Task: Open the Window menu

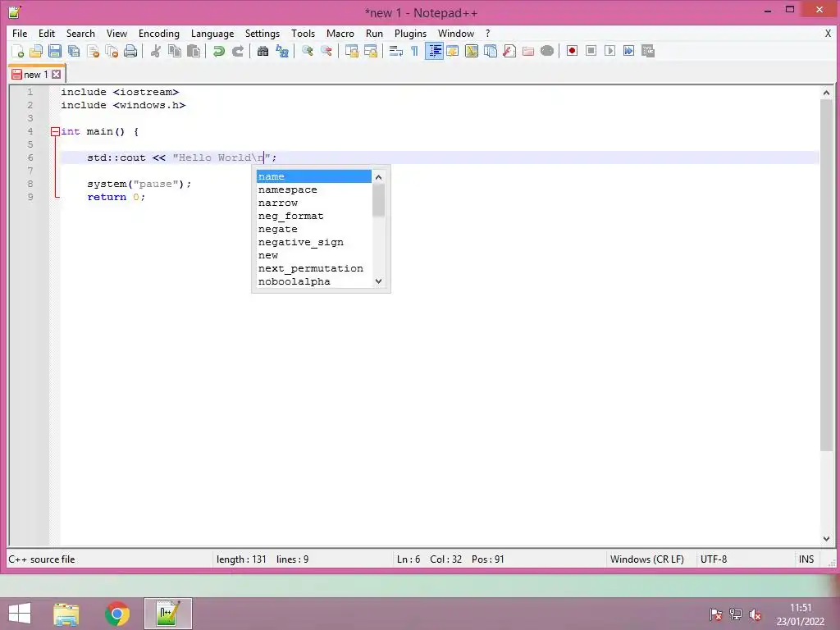Action: tap(456, 33)
